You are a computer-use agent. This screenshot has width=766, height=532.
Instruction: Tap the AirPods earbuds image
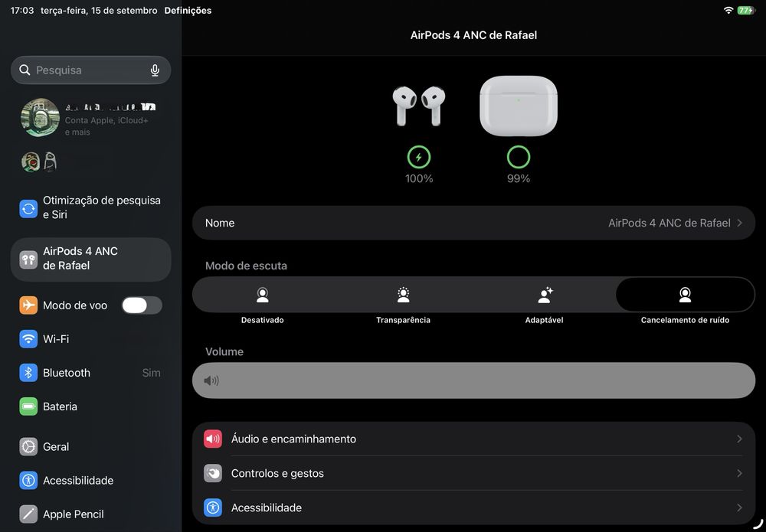pos(419,106)
